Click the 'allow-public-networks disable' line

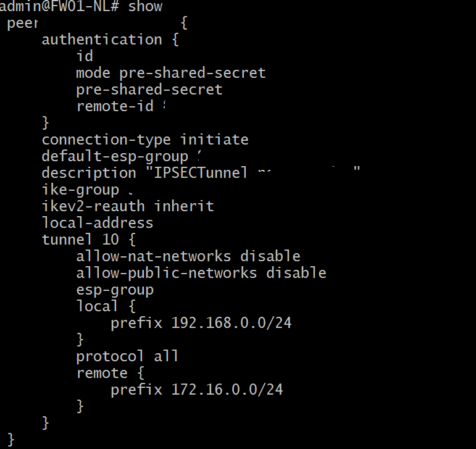(201, 273)
